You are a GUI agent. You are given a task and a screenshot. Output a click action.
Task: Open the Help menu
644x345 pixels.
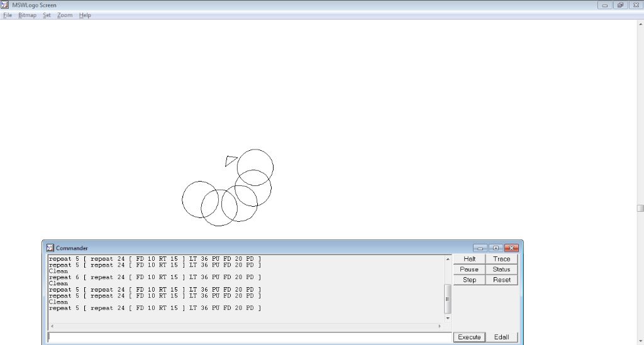click(85, 15)
